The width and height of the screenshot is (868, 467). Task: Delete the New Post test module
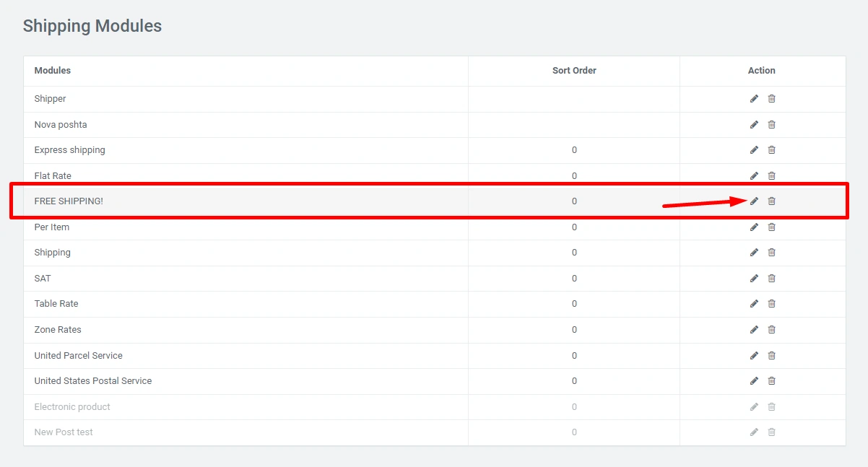(771, 432)
